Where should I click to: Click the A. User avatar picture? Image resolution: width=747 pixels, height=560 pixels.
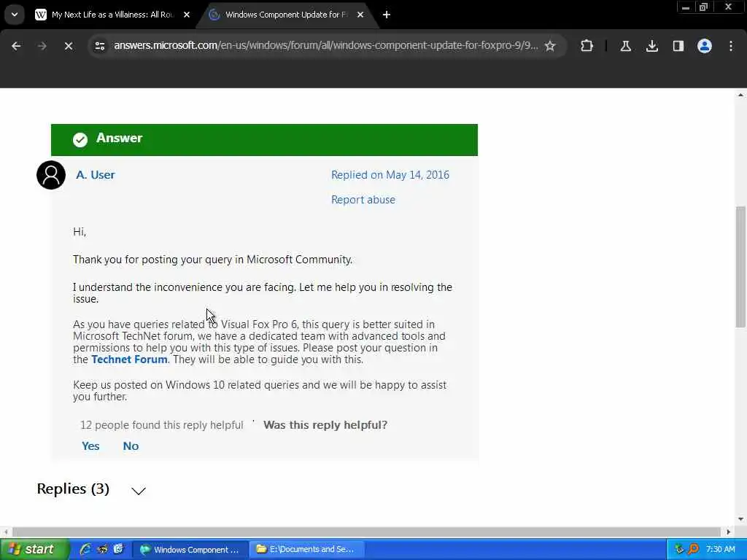click(x=51, y=175)
